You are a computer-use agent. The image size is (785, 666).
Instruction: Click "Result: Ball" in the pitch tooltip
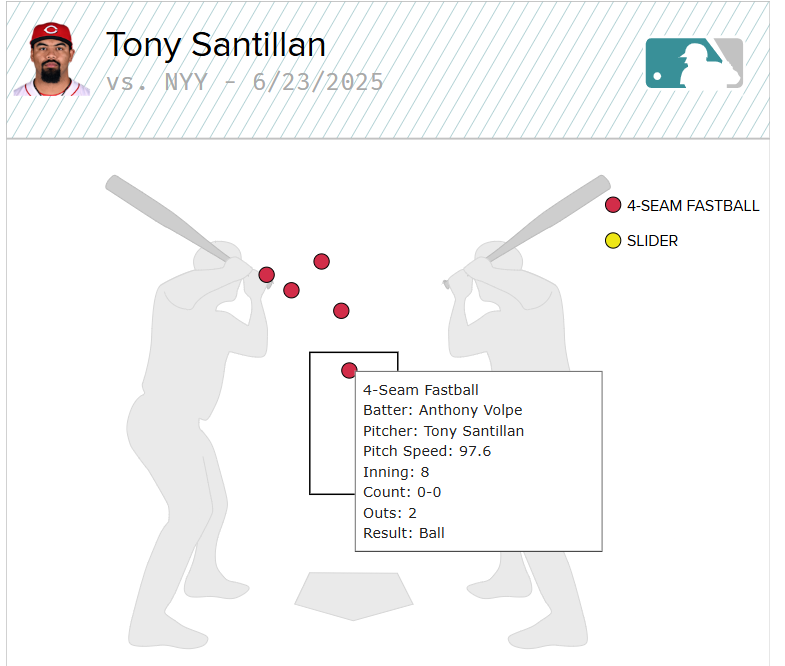click(x=404, y=533)
